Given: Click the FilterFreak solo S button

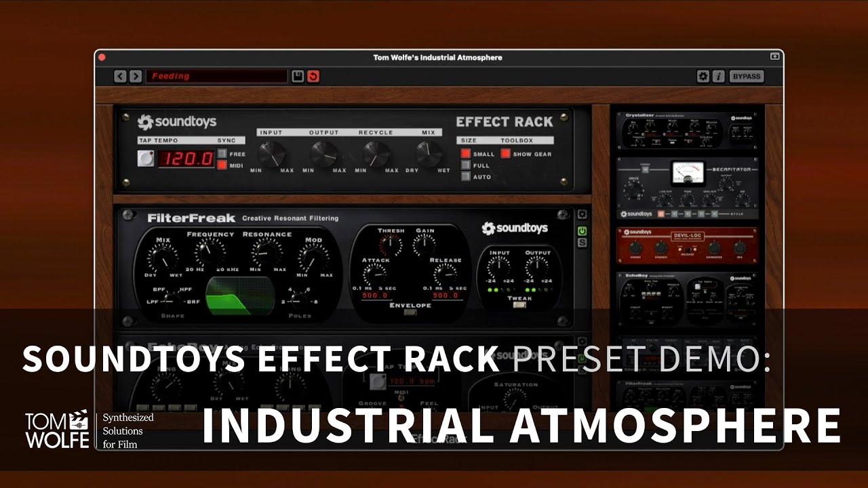Looking at the screenshot, I should pos(582,243).
